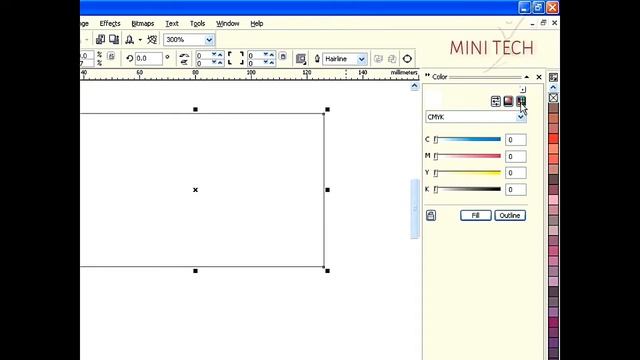640x360 pixels.
Task: Open the Color docker flyout options
Action: click(x=523, y=89)
